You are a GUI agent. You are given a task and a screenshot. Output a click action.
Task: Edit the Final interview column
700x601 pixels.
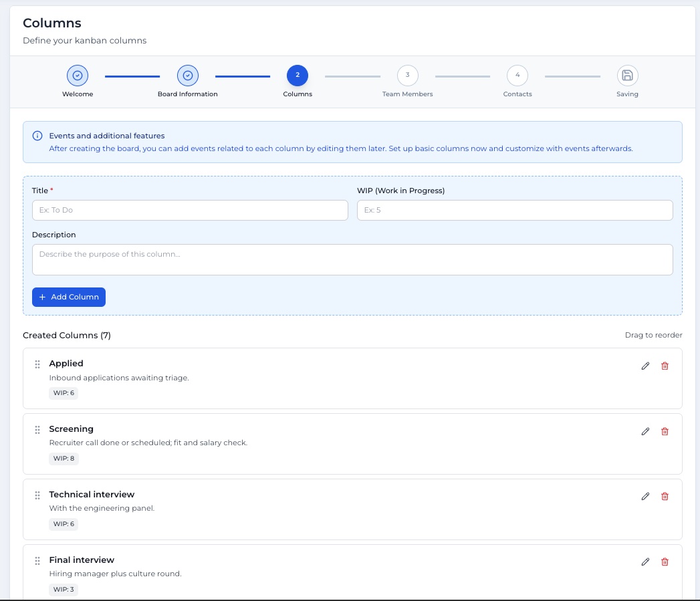[x=645, y=562]
